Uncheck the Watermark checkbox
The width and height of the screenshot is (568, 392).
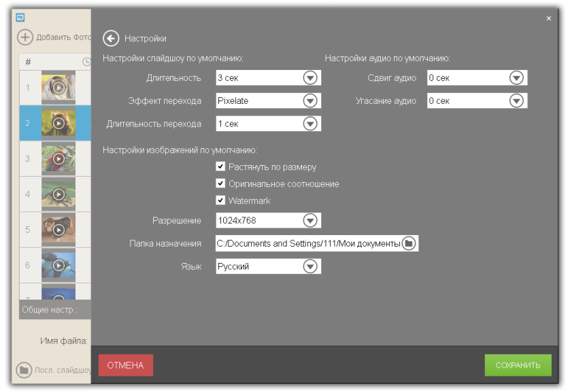click(x=220, y=200)
